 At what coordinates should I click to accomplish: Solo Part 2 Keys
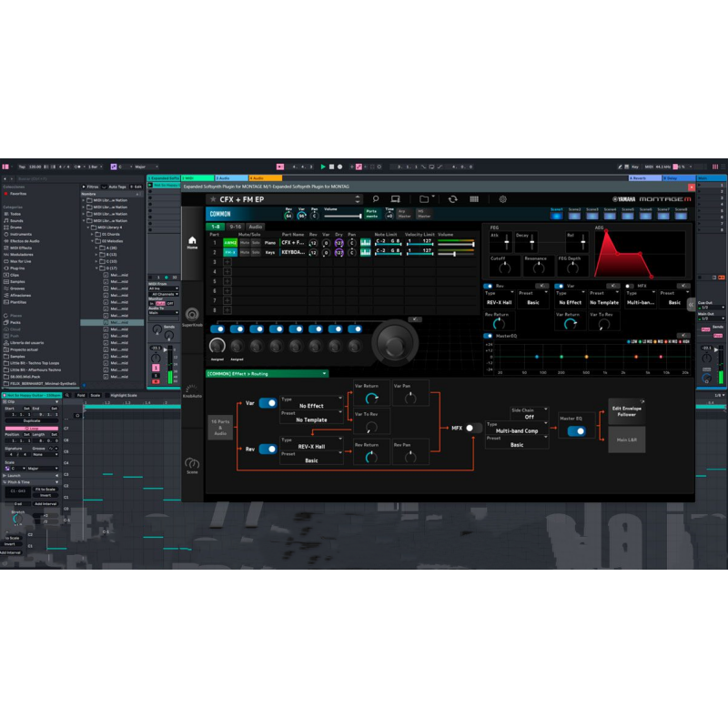pos(256,252)
